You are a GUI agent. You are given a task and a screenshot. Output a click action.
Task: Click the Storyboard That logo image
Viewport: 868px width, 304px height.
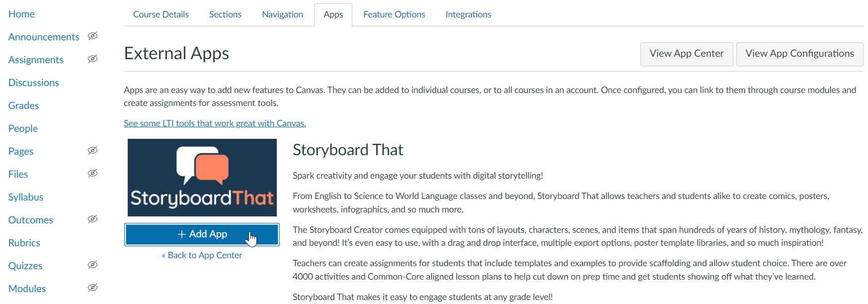point(202,178)
